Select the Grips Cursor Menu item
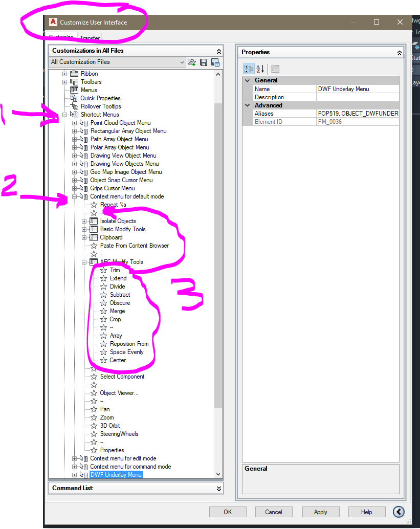 [x=113, y=188]
